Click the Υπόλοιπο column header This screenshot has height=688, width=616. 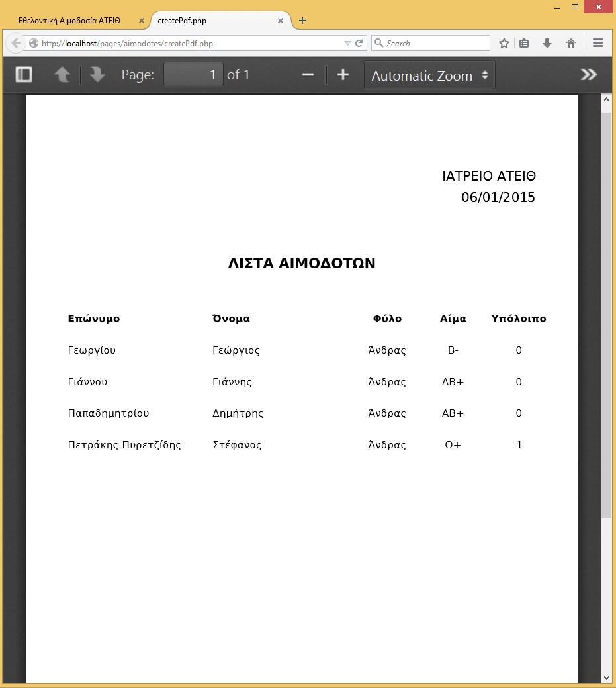pos(519,318)
